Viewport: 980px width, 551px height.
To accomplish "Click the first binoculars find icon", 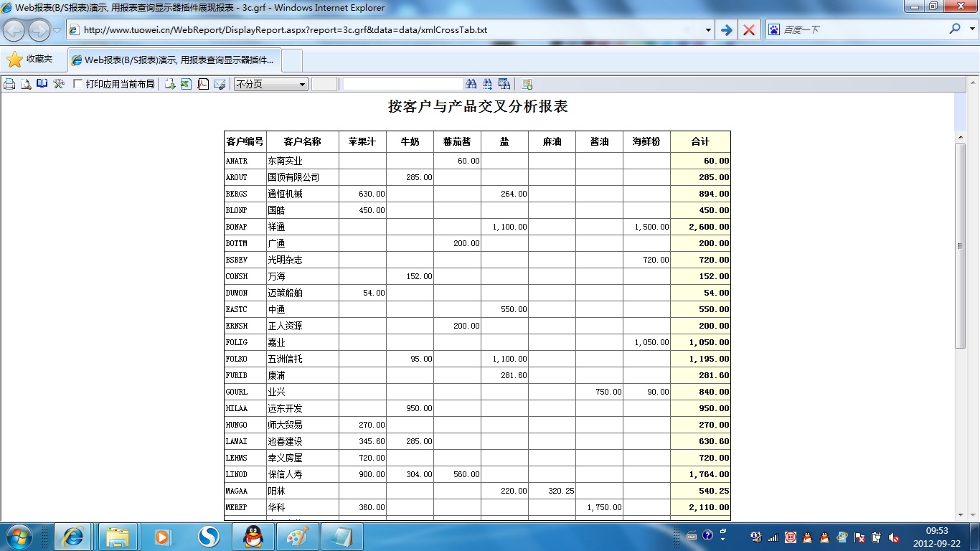I will point(471,84).
